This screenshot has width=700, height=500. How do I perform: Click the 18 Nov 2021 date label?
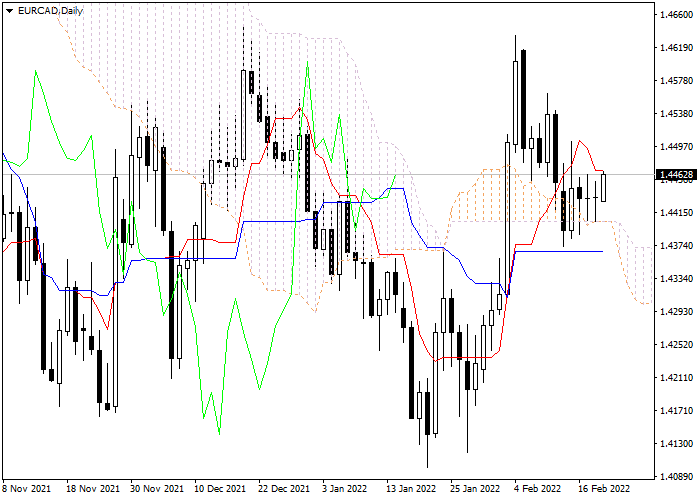(93, 489)
